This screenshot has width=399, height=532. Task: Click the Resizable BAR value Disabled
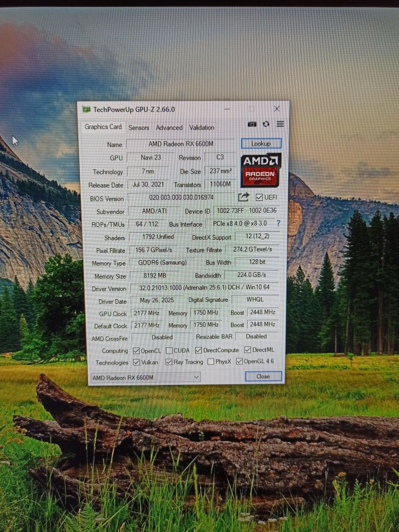[256, 336]
